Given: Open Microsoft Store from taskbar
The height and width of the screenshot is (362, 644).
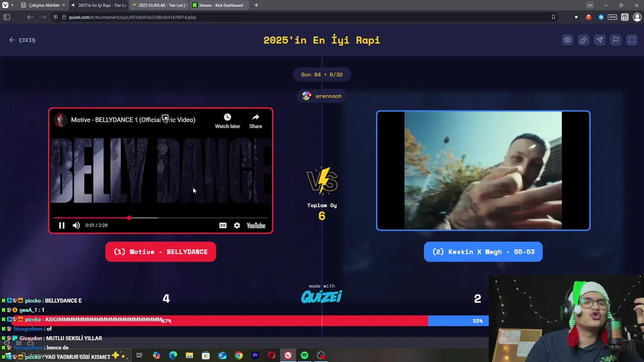Looking at the screenshot, I should coord(206,355).
